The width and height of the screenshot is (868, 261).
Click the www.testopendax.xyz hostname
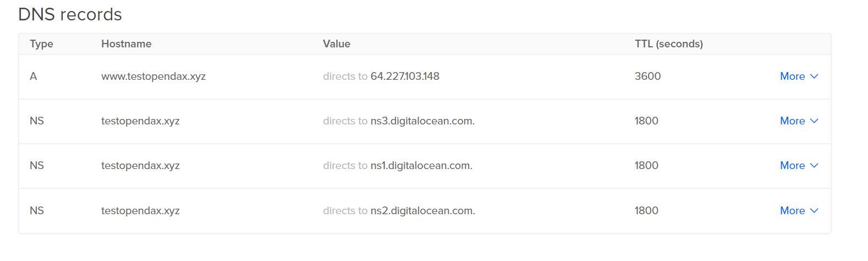[153, 77]
